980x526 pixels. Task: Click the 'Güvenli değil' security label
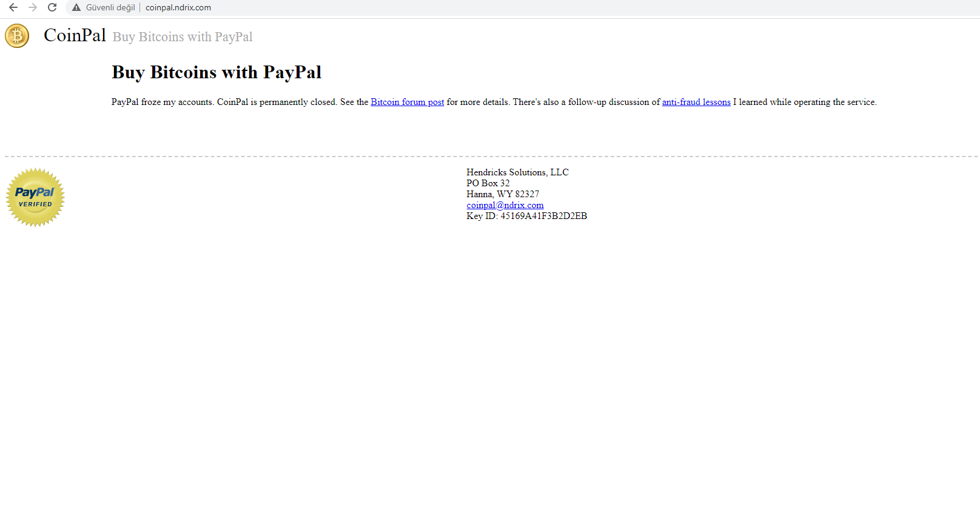tap(110, 7)
